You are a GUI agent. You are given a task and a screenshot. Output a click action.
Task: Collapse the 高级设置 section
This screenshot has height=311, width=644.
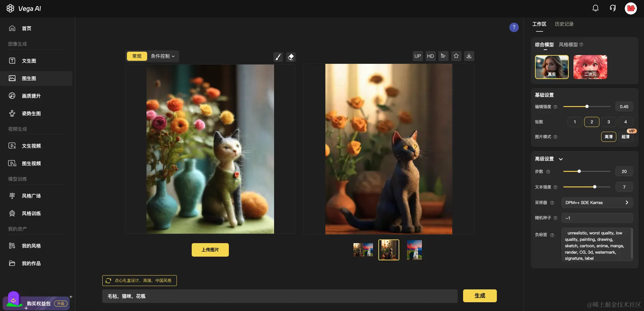(x=561, y=159)
